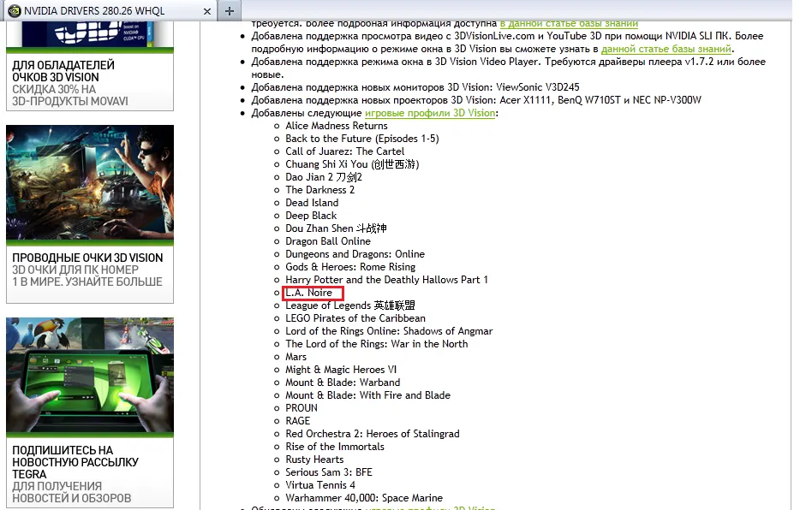Image resolution: width=812 pixels, height=510 pixels.
Task: Open the wired 3D Vision glasses gamer image
Action: (x=90, y=183)
